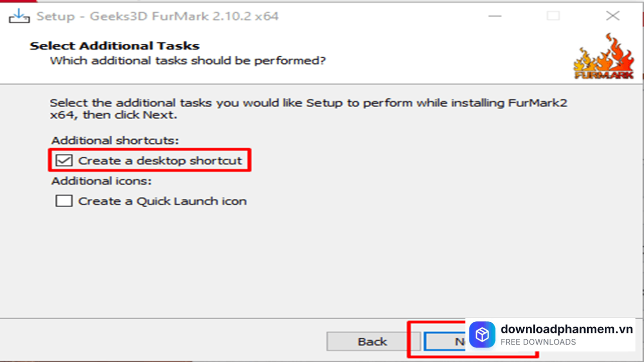Click the 'Create a desktop shortcut' label text
Viewport: 644px width, 362px height.
click(160, 161)
